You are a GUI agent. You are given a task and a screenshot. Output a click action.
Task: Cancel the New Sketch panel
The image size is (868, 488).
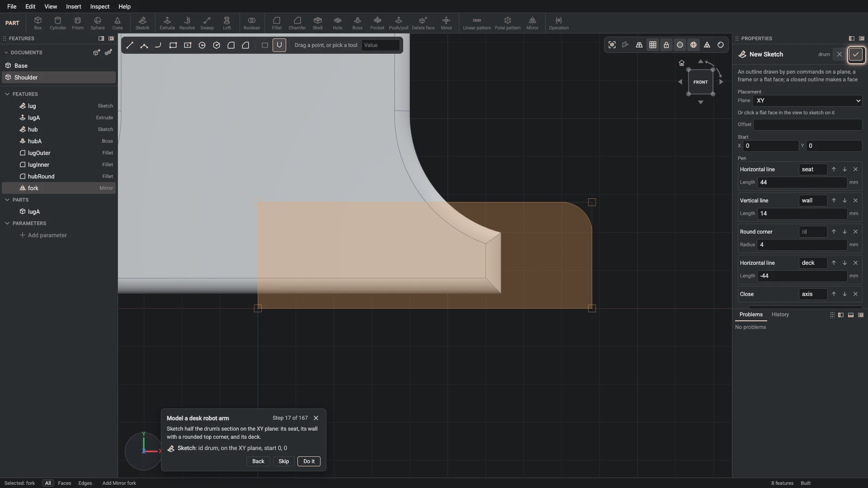pos(839,54)
